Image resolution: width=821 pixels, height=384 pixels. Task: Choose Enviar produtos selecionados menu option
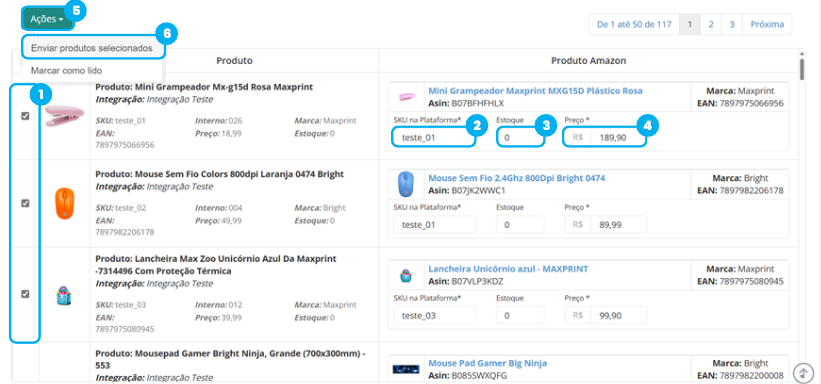[x=92, y=48]
